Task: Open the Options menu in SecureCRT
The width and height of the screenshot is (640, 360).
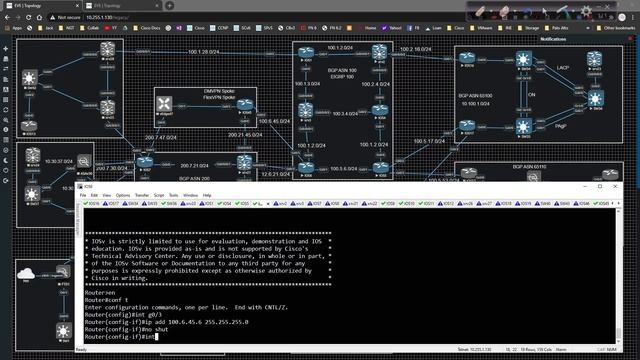Action: [x=122, y=196]
